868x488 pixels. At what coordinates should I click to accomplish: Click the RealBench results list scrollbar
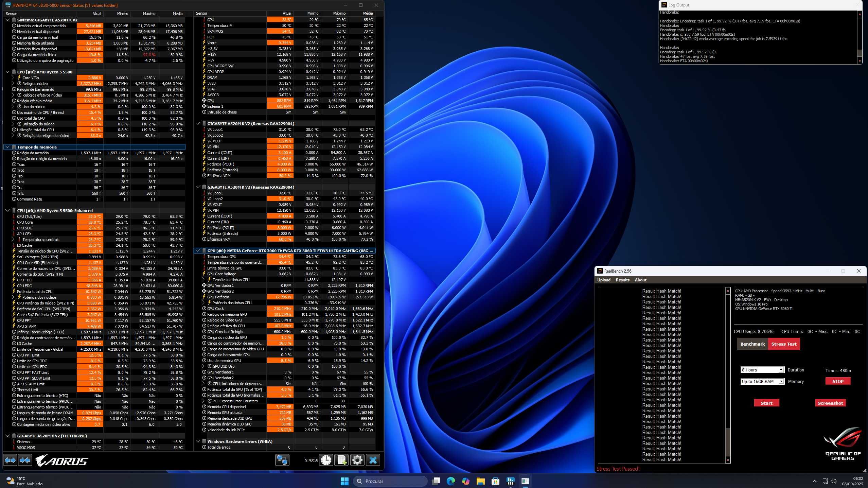pos(728,375)
